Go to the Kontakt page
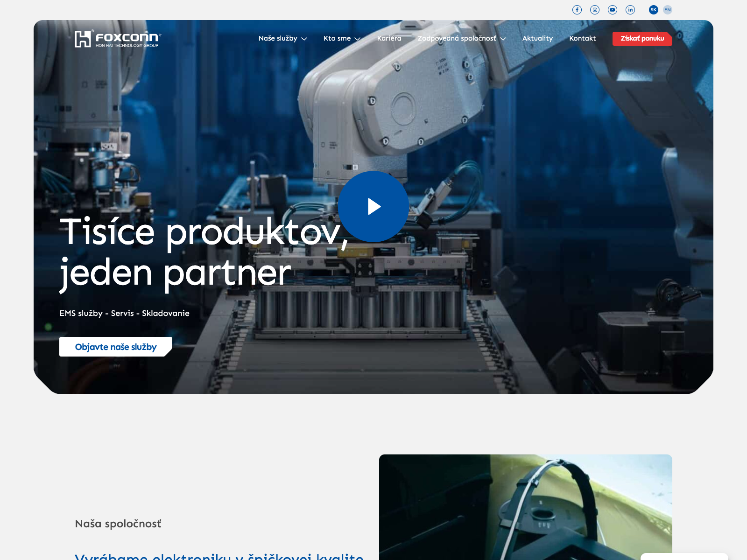 tap(582, 38)
